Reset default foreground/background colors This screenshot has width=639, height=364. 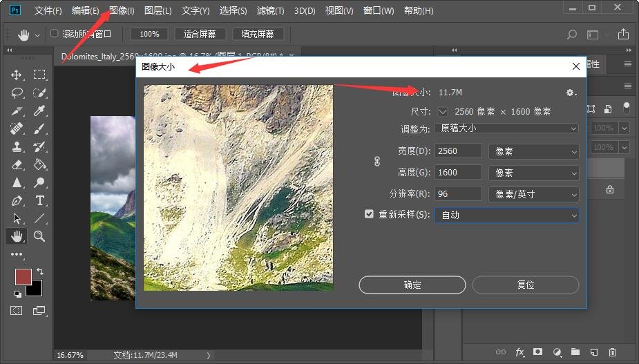tap(17, 294)
